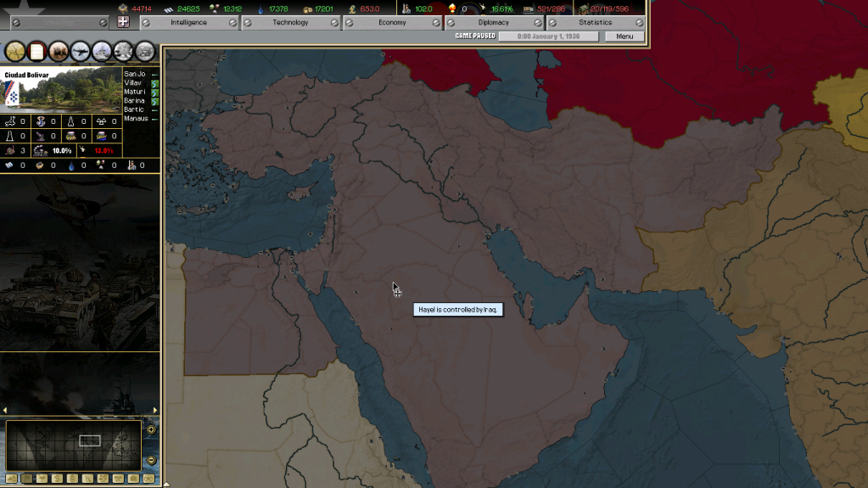The height and width of the screenshot is (488, 868).
Task: Click the green status icon next to Barina
Action: pos(155,101)
